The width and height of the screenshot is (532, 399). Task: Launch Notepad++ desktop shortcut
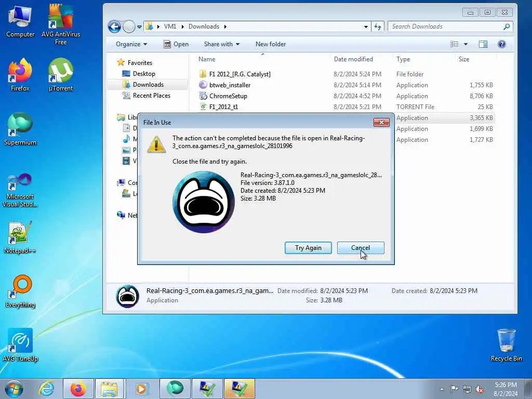[20, 237]
